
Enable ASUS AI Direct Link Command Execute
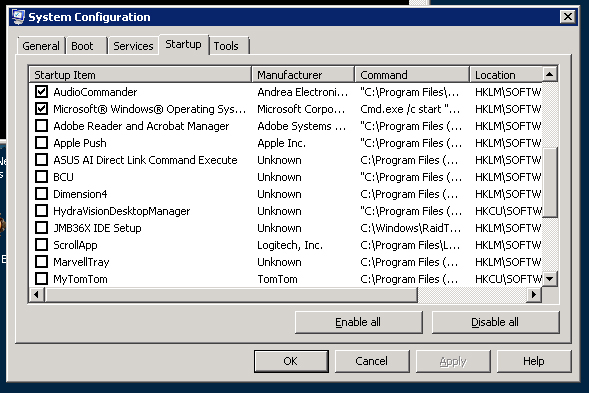[41, 160]
